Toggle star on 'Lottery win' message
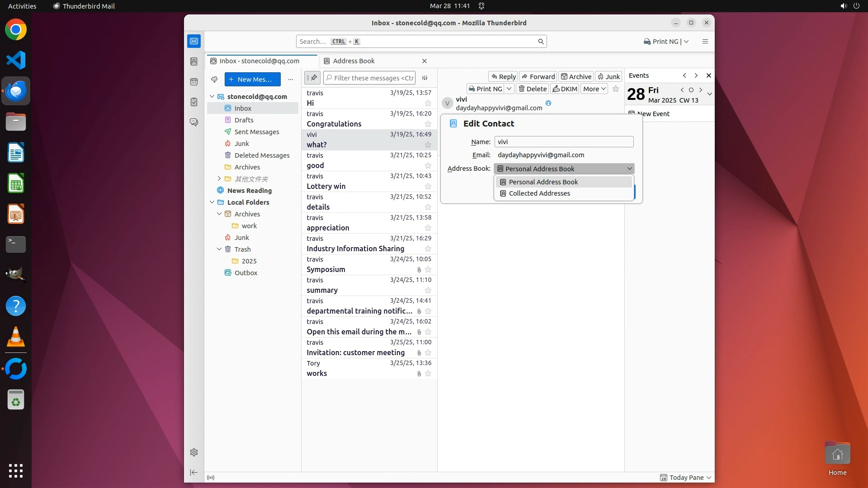This screenshot has width=868, height=488. coord(428,186)
